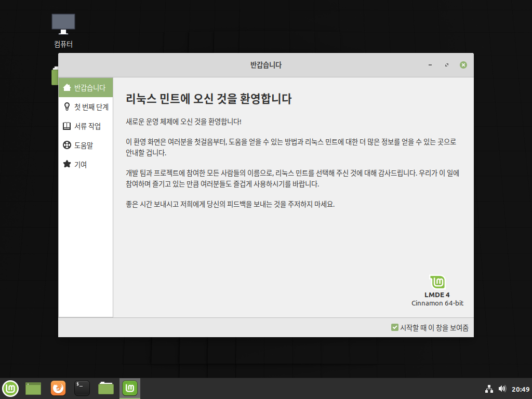Switch to the 첫 번째 단계 tab
532x399 pixels.
[86, 107]
